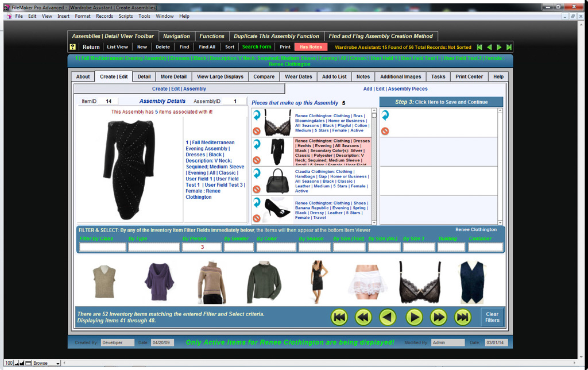Open the Window menu
This screenshot has height=370, width=588.
point(165,16)
